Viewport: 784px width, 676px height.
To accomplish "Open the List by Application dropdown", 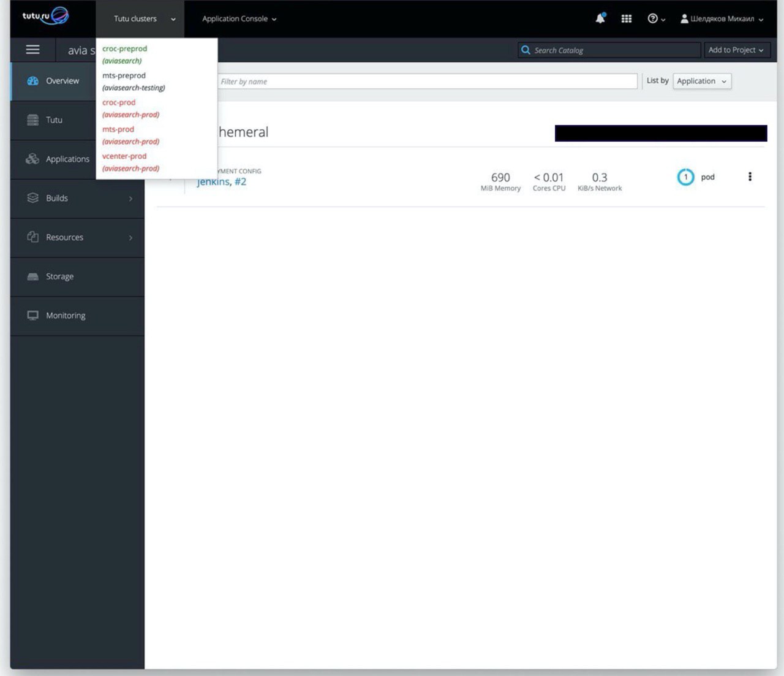I will (x=702, y=81).
